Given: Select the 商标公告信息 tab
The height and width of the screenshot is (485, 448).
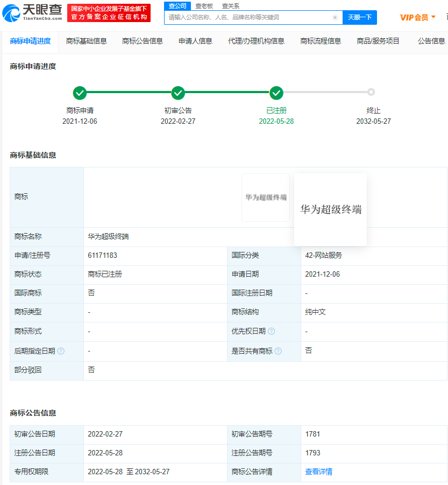Looking at the screenshot, I should [x=142, y=41].
